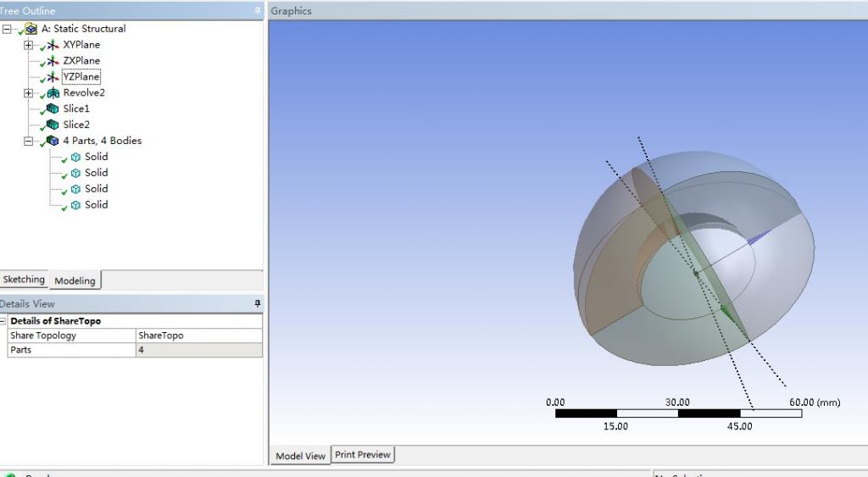
Task: Click the third Solid body icon
Action: click(x=75, y=189)
